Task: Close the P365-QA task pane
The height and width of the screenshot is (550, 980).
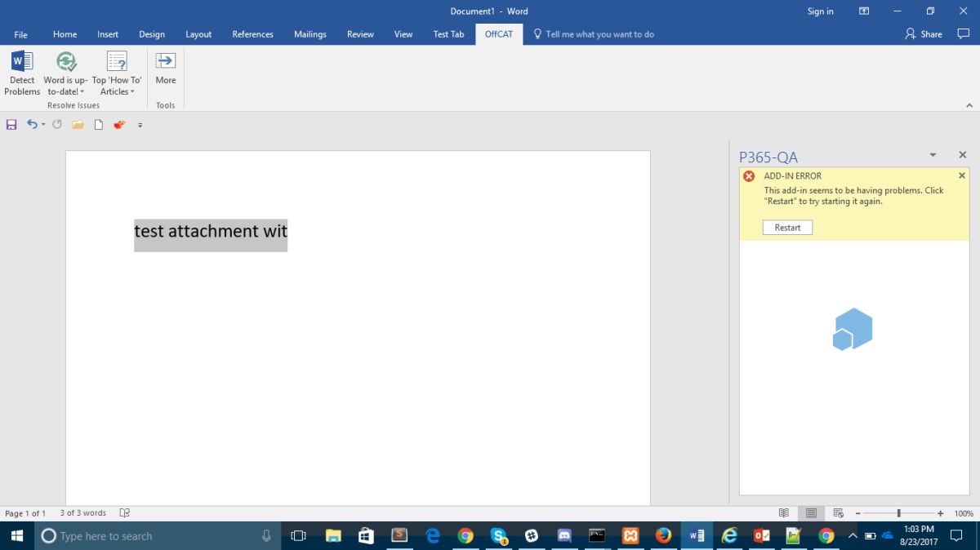Action: [962, 155]
